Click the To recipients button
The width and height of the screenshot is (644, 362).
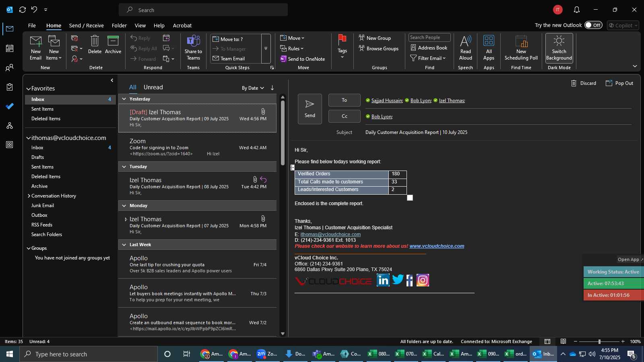[344, 100]
